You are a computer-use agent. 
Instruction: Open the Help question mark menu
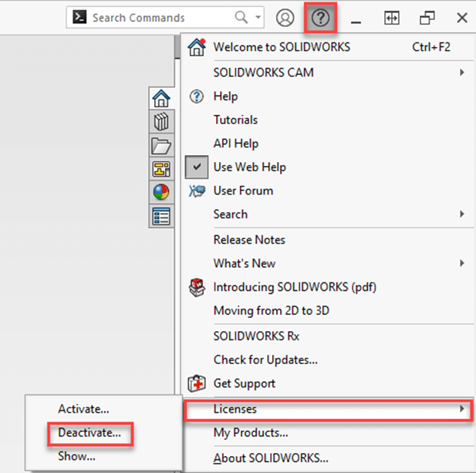[x=321, y=18]
